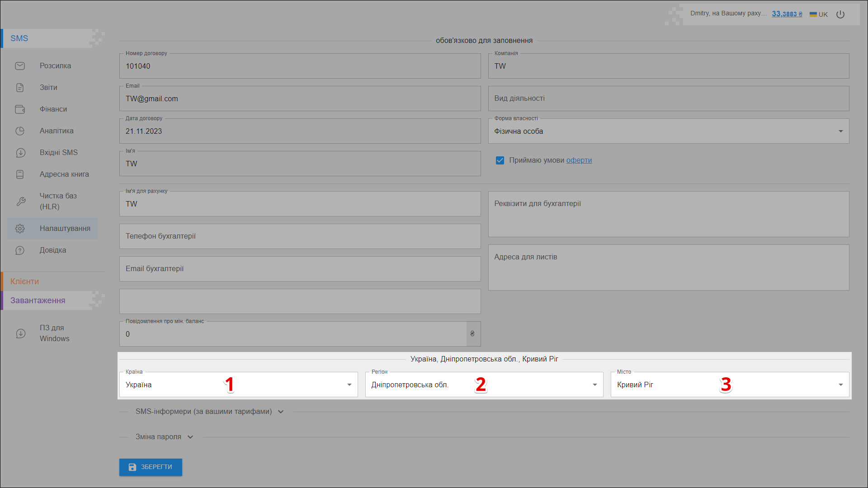Open the Регіон dropdown
The width and height of the screenshot is (868, 488).
[594, 385]
